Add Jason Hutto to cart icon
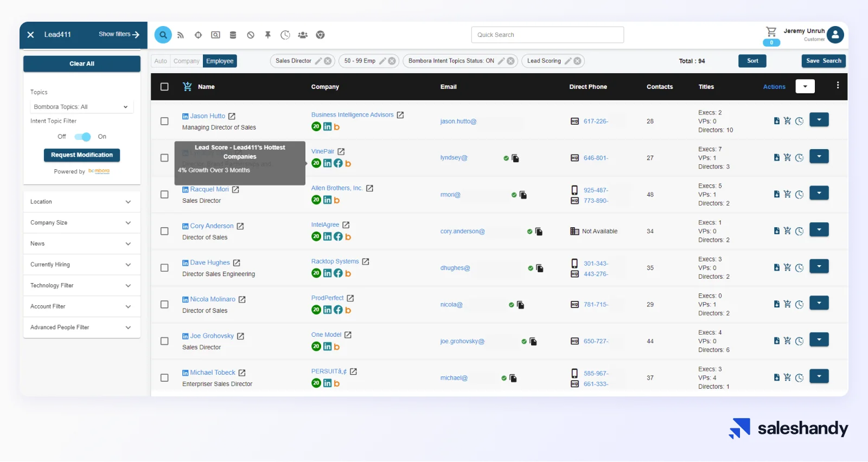This screenshot has height=462, width=868. [787, 121]
